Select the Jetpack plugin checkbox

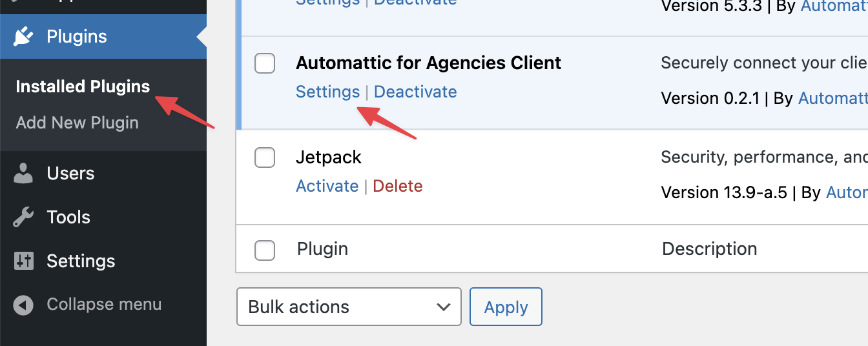pyautogui.click(x=265, y=158)
